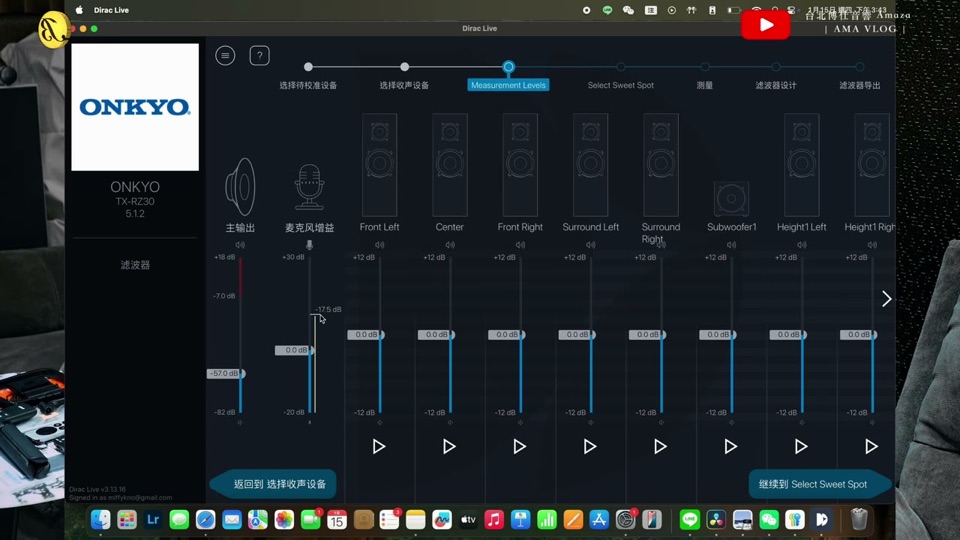Open the help question mark button
The image size is (960, 540).
[x=260, y=56]
